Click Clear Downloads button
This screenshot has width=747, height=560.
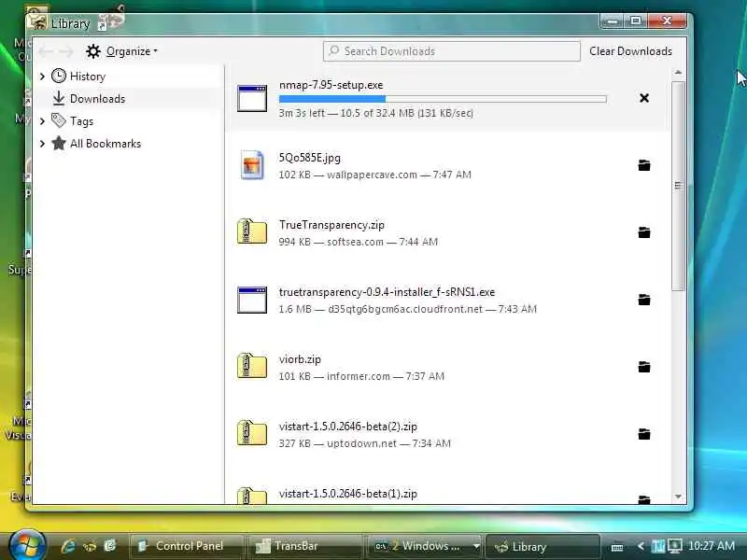(x=630, y=51)
